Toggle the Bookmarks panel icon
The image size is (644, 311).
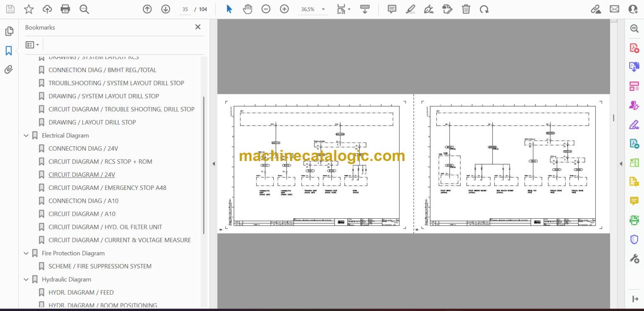[x=9, y=51]
